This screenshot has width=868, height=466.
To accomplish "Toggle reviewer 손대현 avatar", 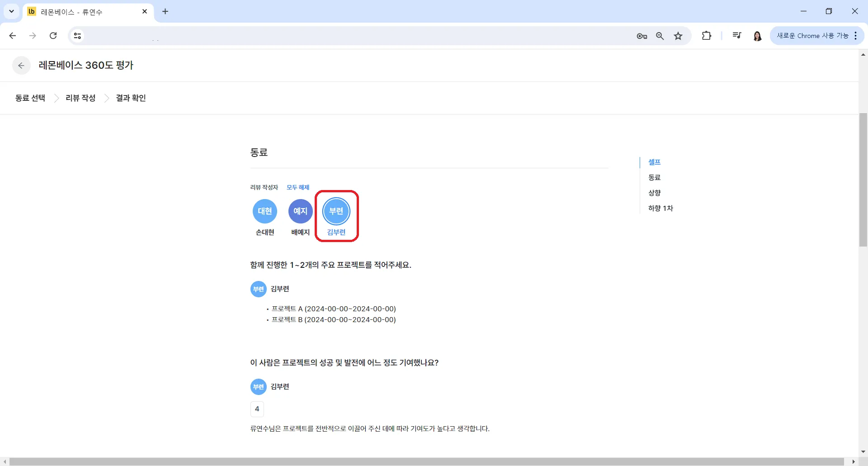I will click(x=265, y=211).
